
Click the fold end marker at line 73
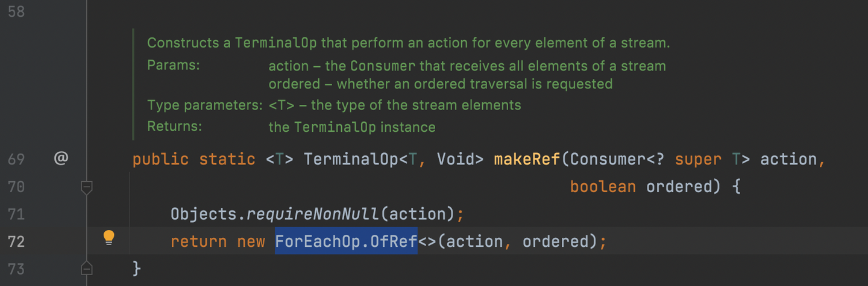87,268
